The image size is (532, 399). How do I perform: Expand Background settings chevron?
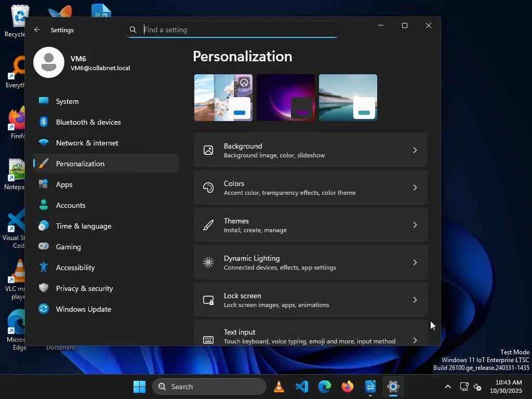(415, 150)
